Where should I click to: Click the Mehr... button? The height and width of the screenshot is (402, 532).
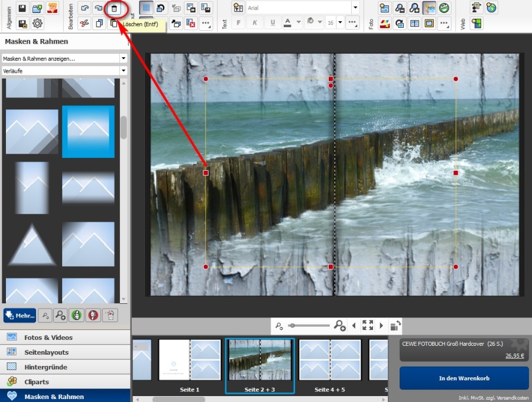coord(20,315)
